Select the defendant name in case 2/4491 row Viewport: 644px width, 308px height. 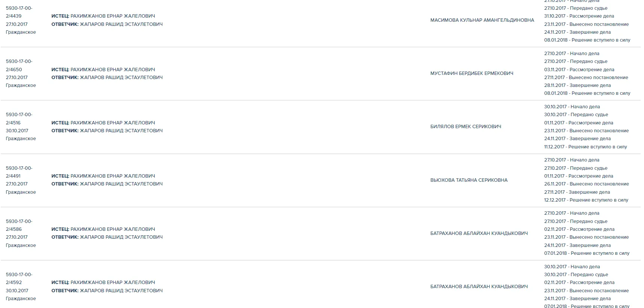tap(121, 184)
